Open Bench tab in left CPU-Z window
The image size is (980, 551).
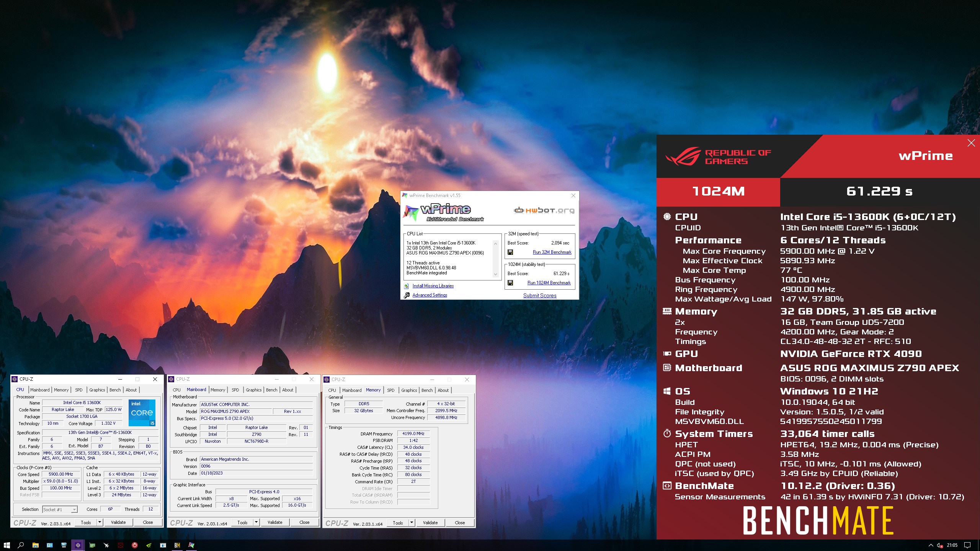[x=115, y=390]
